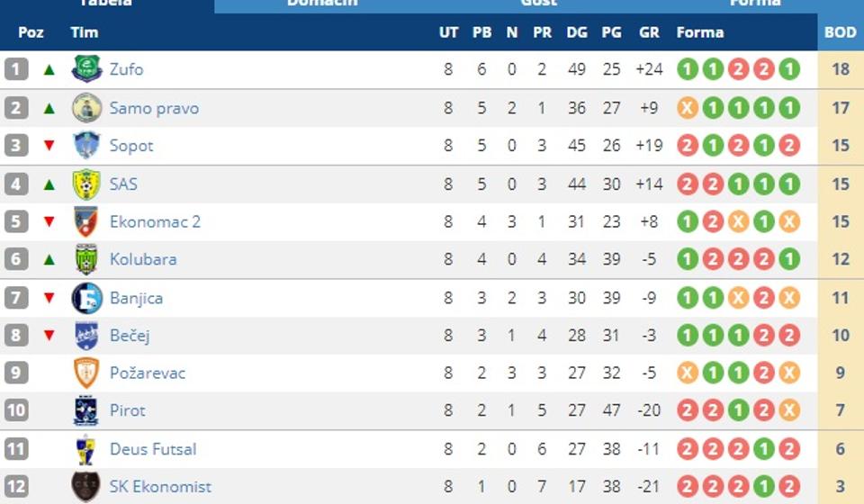This screenshot has width=864, height=504.
Task: Click the BOD points column header
Action: click(841, 32)
